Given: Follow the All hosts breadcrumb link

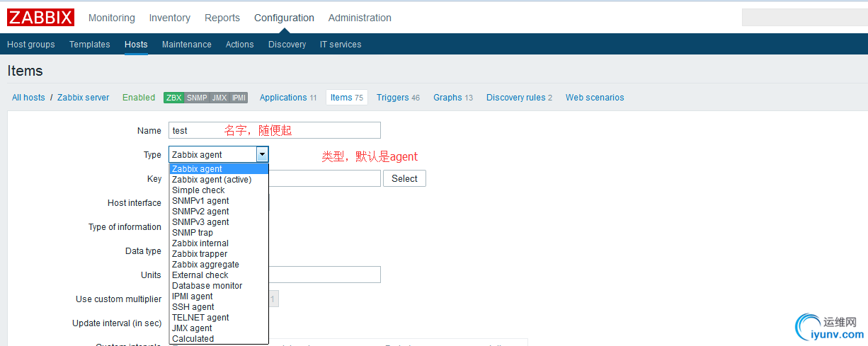Looking at the screenshot, I should (28, 98).
